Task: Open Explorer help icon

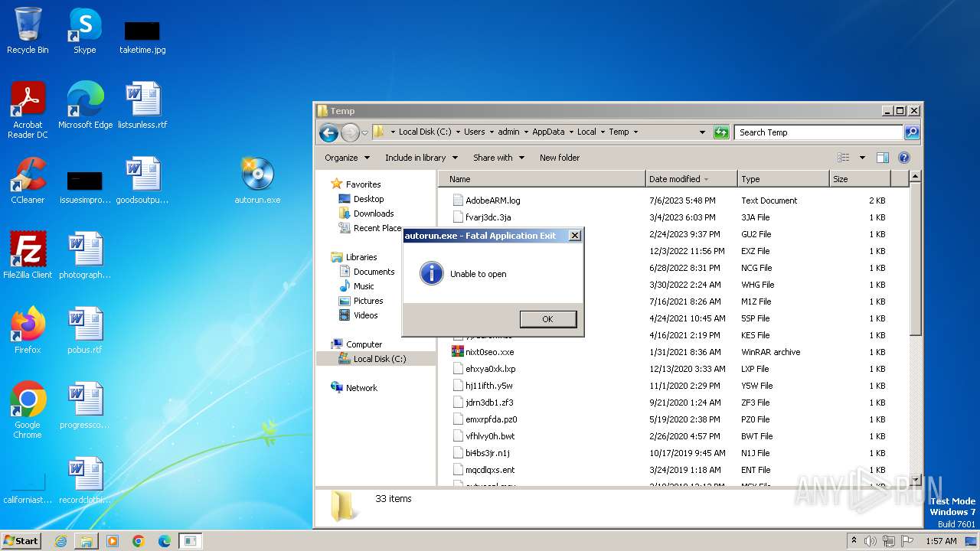Action: click(x=903, y=158)
